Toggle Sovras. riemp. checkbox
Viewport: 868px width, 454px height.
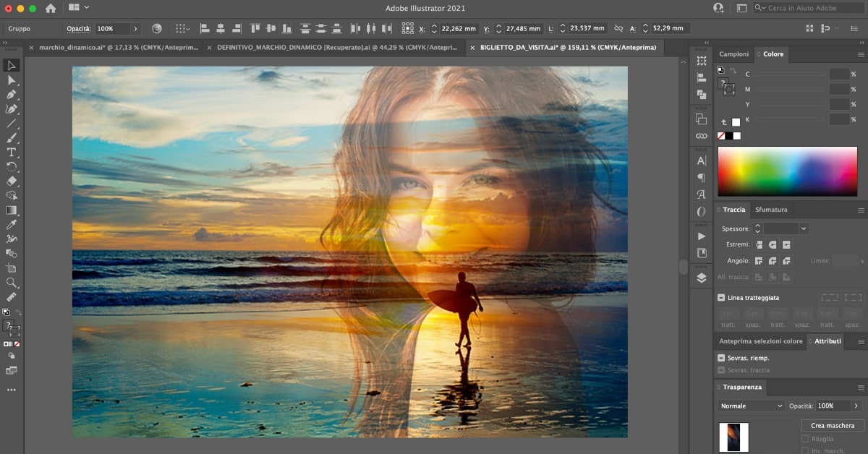point(721,358)
